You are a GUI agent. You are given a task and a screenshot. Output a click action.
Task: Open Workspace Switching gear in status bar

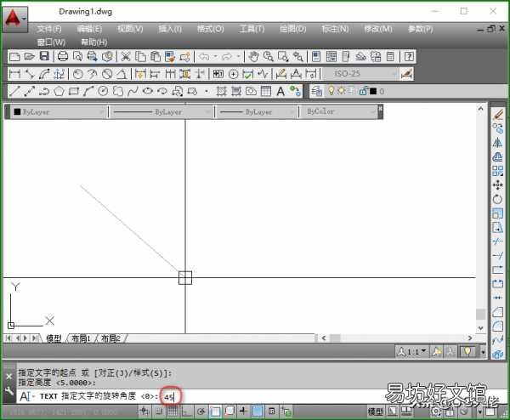tap(435, 411)
